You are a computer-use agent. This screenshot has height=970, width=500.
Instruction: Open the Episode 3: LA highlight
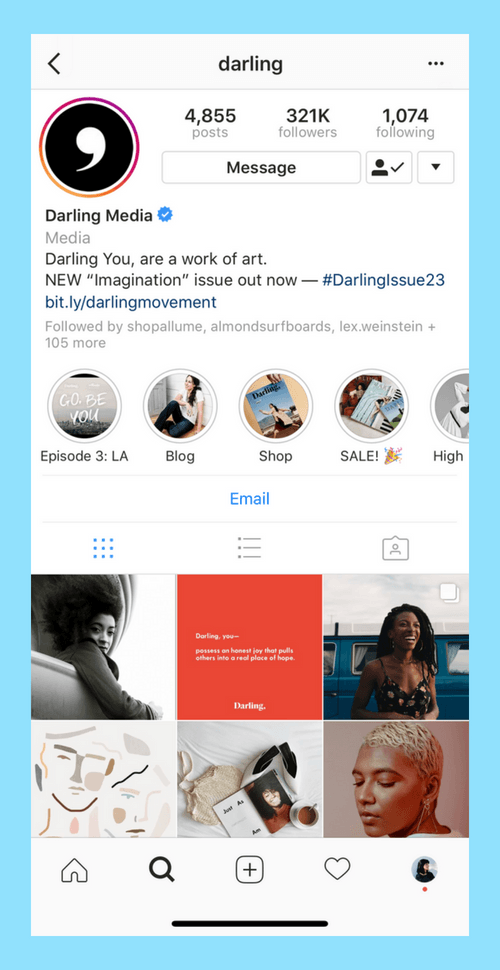point(85,406)
